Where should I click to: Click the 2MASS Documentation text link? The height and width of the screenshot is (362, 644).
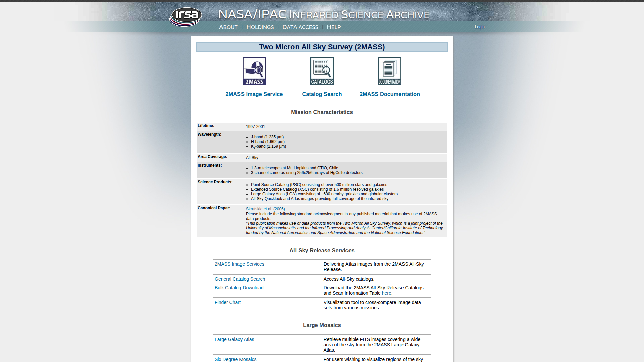[390, 94]
